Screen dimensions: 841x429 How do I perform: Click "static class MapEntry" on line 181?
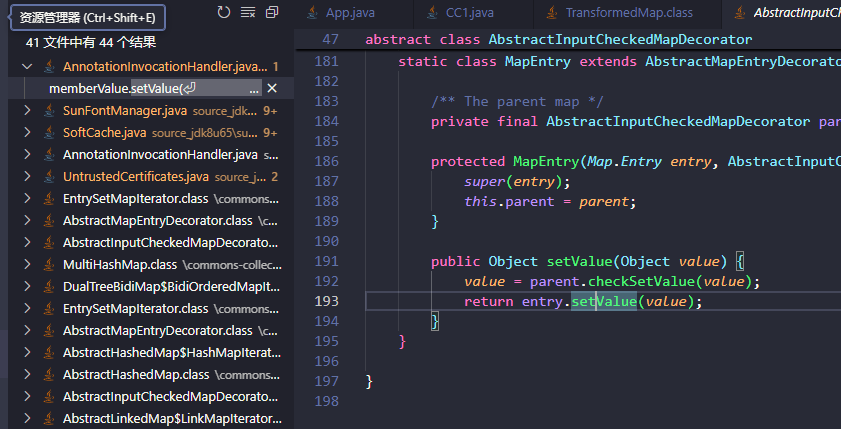coord(484,62)
